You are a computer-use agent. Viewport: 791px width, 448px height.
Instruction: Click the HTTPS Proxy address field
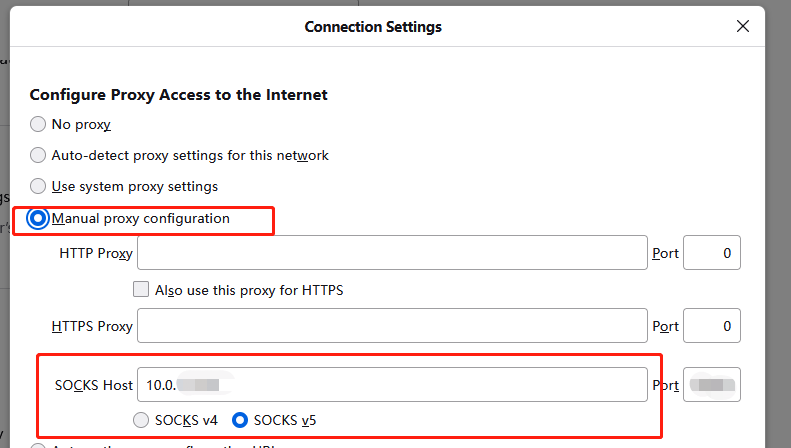pos(392,326)
